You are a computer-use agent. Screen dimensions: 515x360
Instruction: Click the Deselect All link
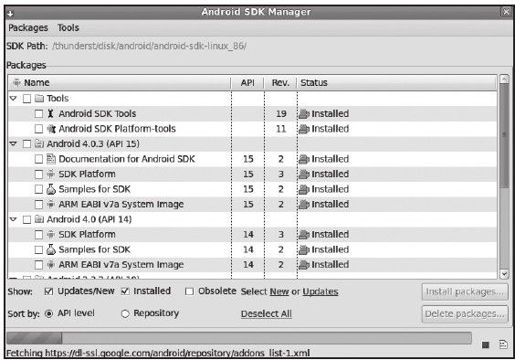[266, 314]
